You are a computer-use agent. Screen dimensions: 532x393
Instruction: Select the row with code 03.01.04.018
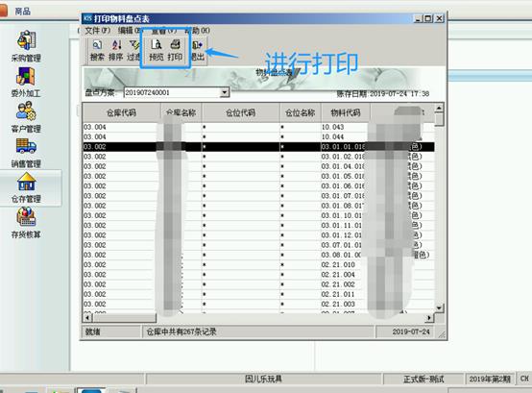(258, 166)
